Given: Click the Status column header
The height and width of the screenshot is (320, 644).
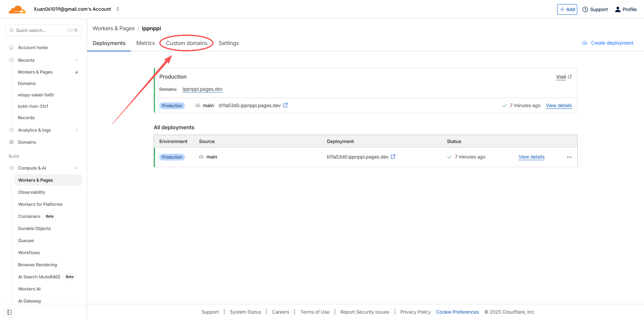Looking at the screenshot, I should pos(454,141).
